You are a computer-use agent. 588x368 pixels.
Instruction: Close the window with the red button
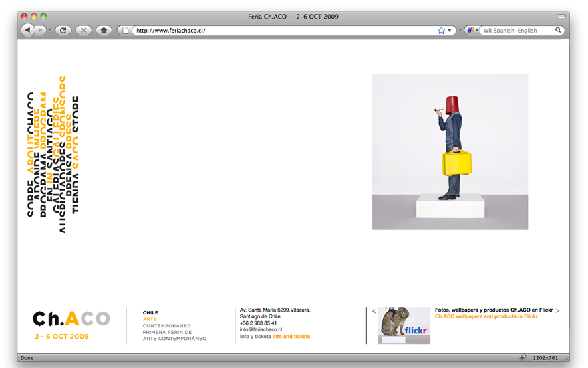coord(24,16)
